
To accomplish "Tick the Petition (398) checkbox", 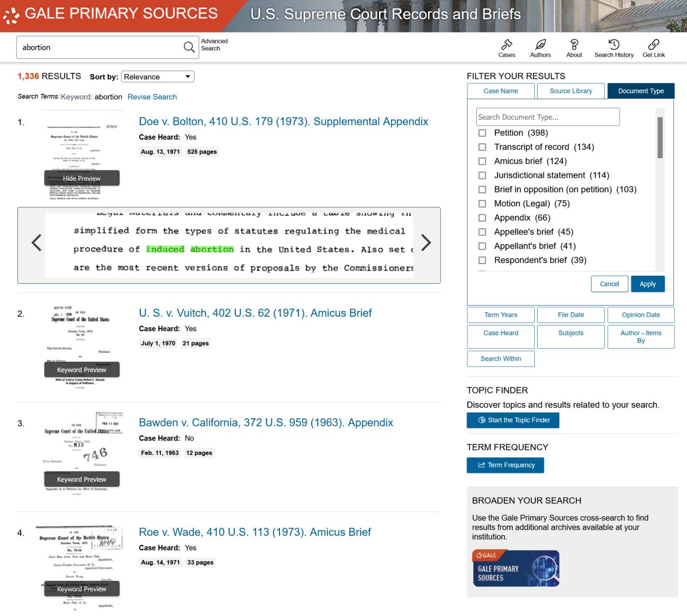I will click(x=482, y=132).
